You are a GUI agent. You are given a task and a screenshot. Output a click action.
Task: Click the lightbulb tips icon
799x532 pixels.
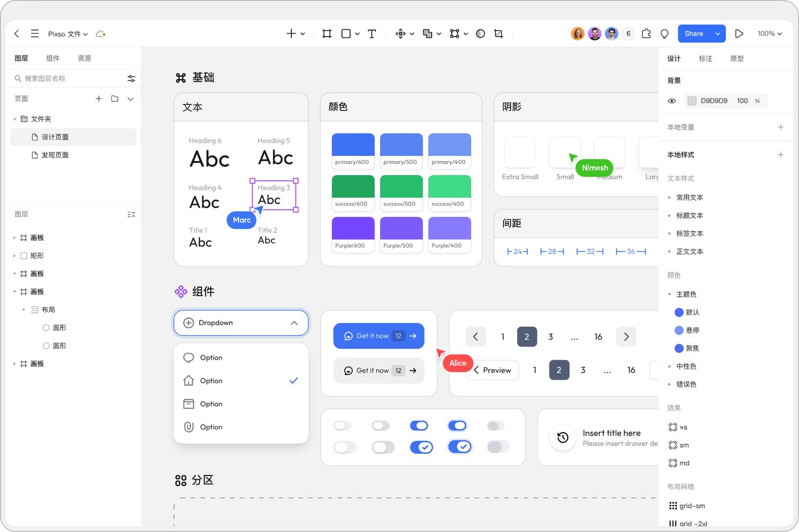click(665, 34)
